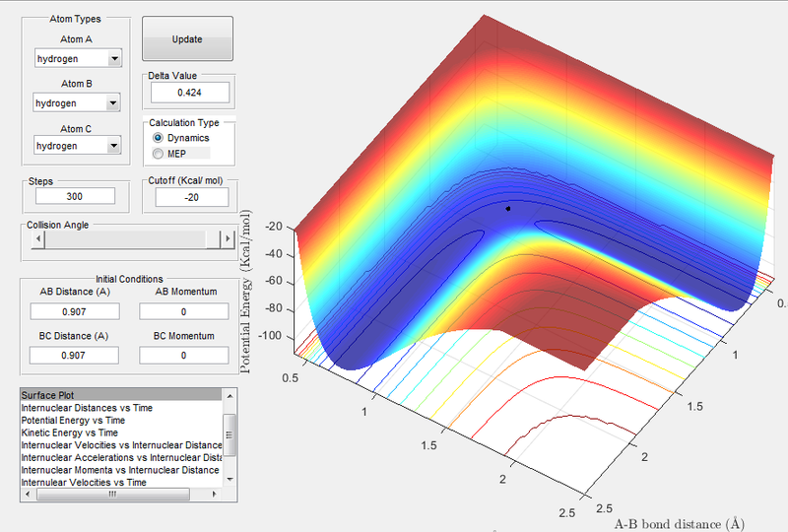Click the AB Distance input box
788x532 pixels.
tap(75, 311)
